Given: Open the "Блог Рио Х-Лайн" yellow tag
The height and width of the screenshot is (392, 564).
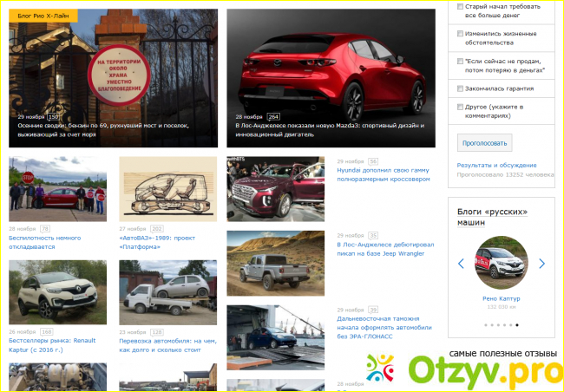Looking at the screenshot, I should [x=43, y=16].
